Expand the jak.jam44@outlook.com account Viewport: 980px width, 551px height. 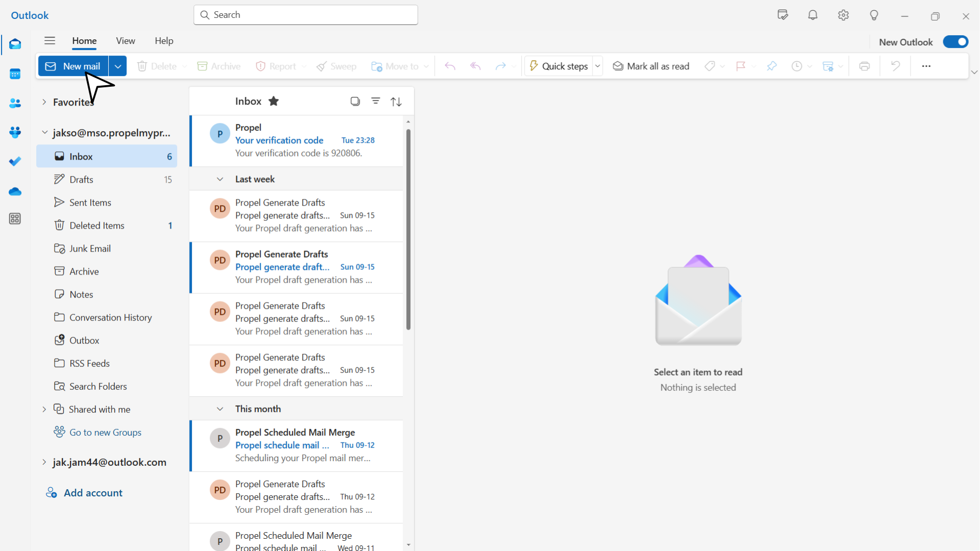coord(44,462)
